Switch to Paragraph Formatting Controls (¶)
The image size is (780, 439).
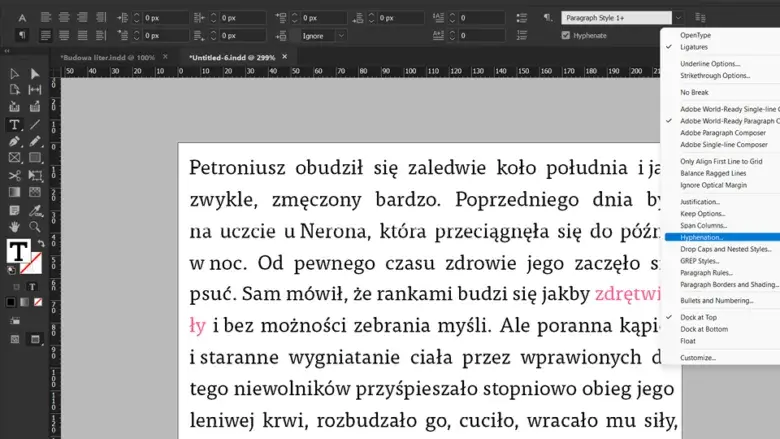[22, 35]
